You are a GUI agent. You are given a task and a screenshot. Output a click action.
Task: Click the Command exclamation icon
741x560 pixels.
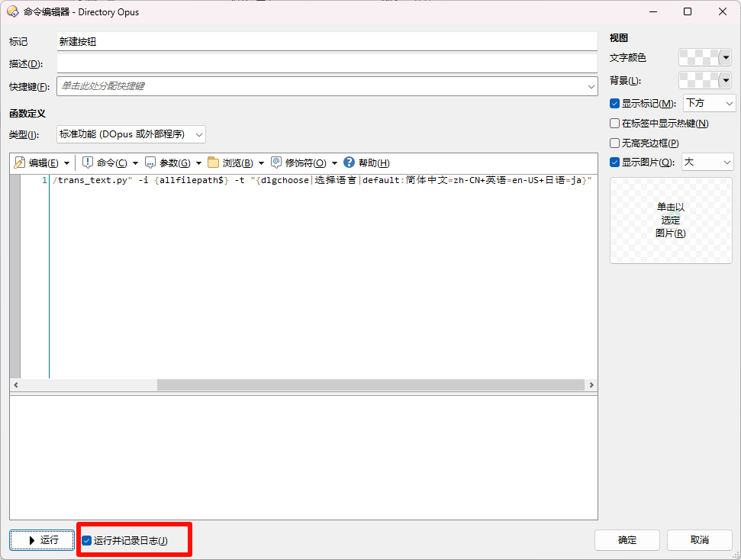pos(88,163)
